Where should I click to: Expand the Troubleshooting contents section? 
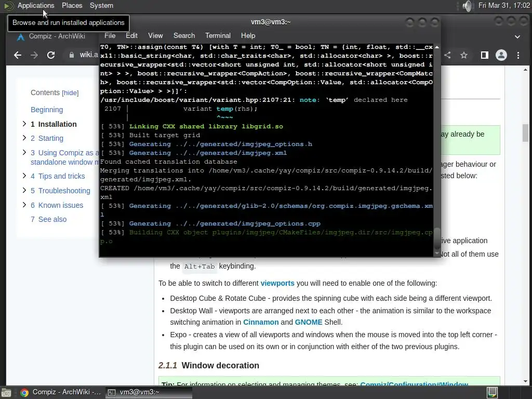pos(24,190)
